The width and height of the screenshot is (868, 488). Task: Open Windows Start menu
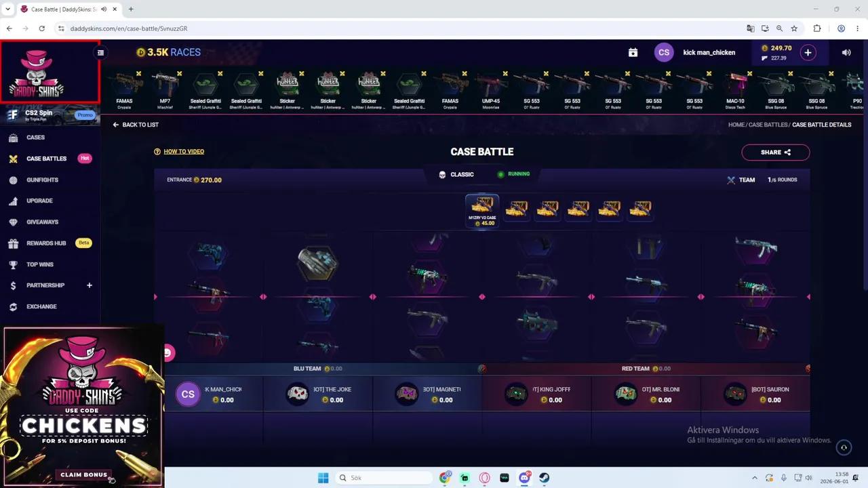[323, 478]
